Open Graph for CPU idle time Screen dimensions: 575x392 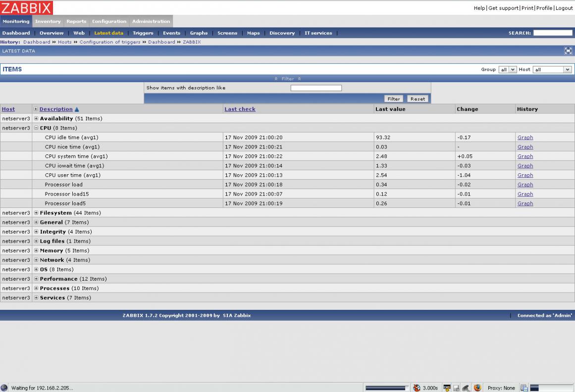pyautogui.click(x=525, y=138)
